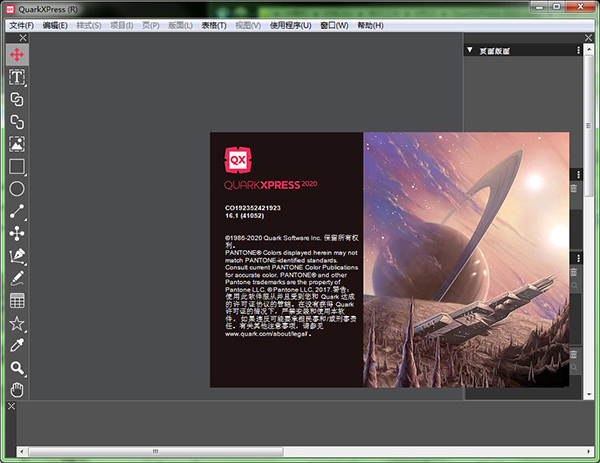Select the four-way node tool below Line tool

tap(17, 233)
